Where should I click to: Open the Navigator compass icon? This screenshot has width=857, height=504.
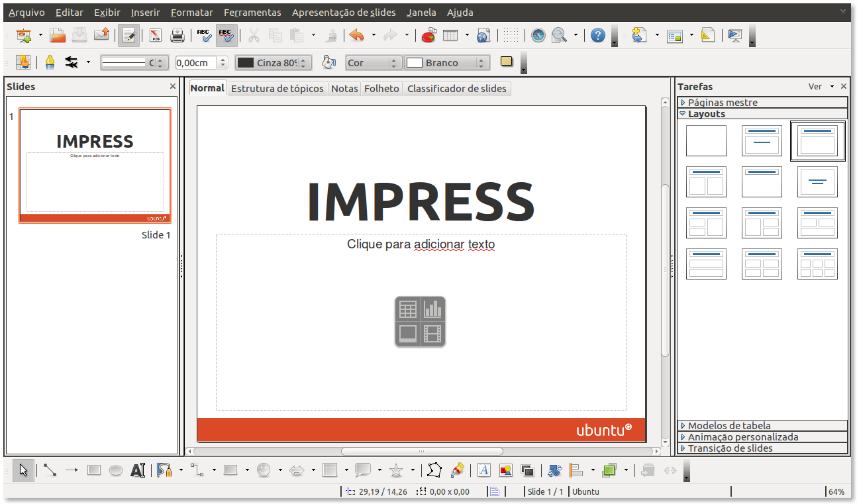pos(538,36)
